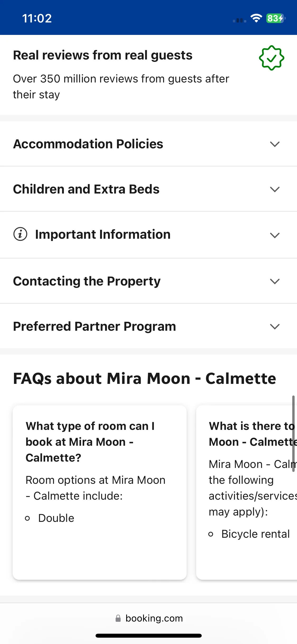Expand Contacting the Property chevron
This screenshot has height=644, width=297.
click(x=275, y=281)
